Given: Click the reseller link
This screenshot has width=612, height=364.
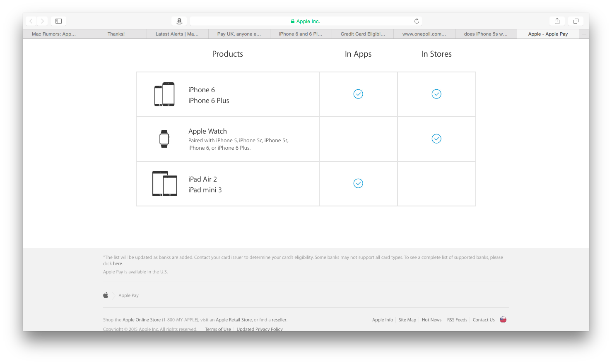Looking at the screenshot, I should pos(279,320).
